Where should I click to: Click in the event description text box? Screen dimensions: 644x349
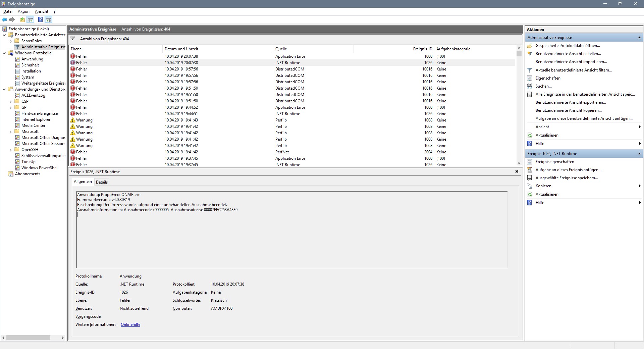pyautogui.click(x=292, y=230)
